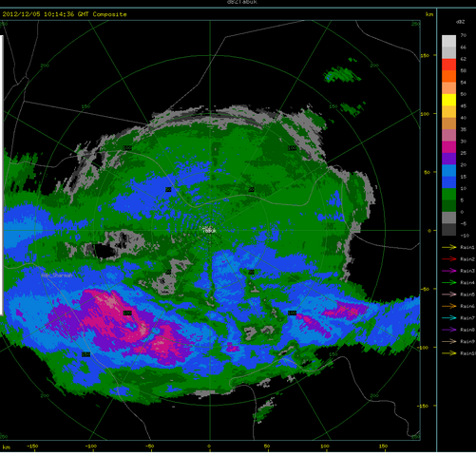This screenshot has width=476, height=456.
Task: Click the yellow Rain1 arrow icon
Action: [449, 247]
